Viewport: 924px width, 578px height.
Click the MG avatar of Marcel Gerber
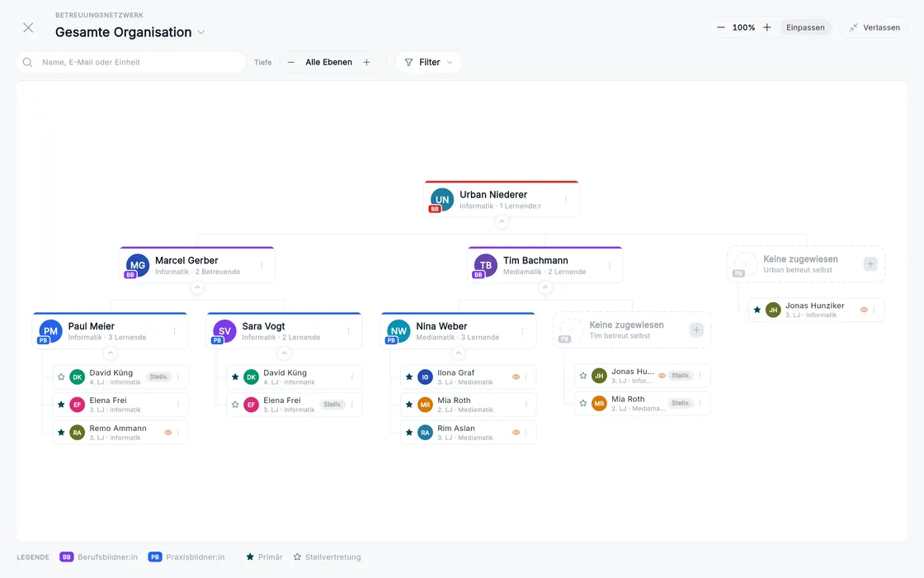pyautogui.click(x=137, y=265)
